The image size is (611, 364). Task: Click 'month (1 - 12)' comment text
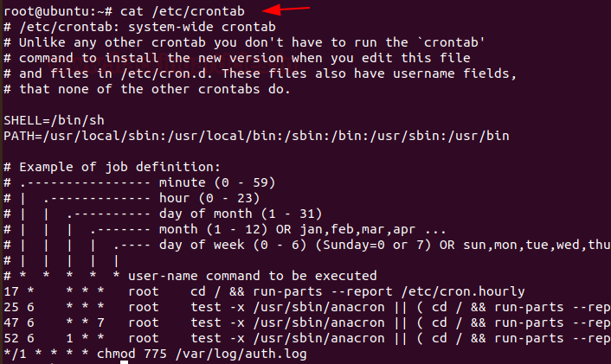214,229
